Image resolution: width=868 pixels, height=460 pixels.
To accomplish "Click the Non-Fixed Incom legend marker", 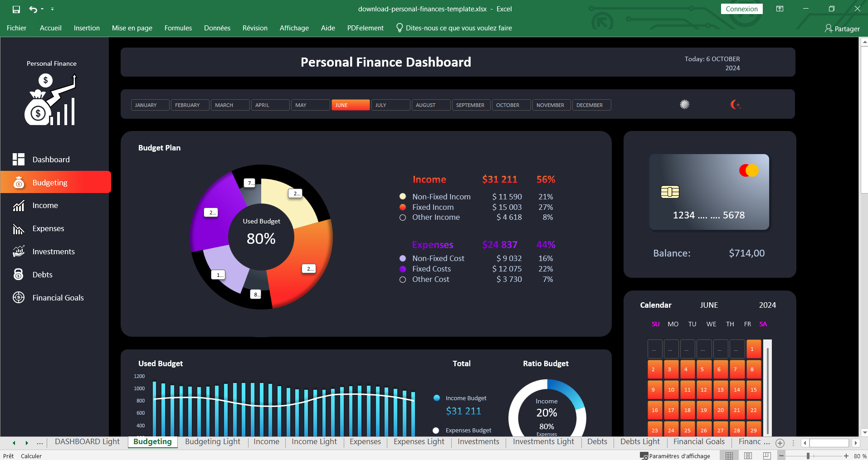I will 403,196.
